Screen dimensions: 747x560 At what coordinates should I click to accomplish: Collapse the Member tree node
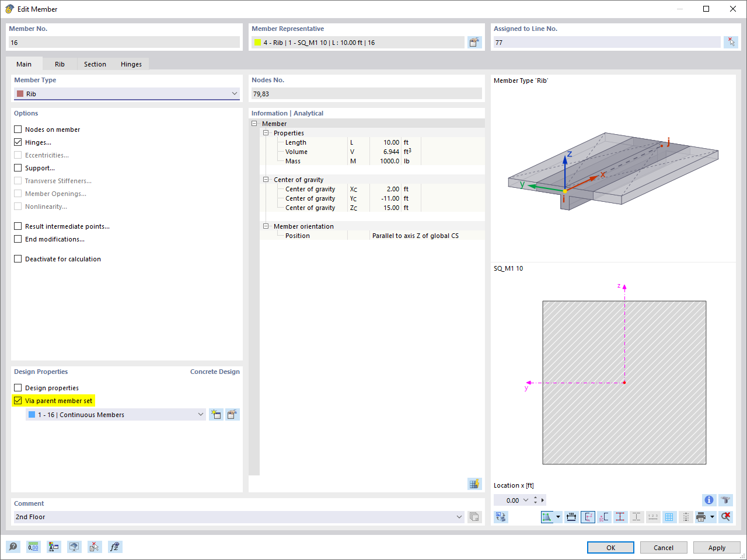tap(254, 124)
